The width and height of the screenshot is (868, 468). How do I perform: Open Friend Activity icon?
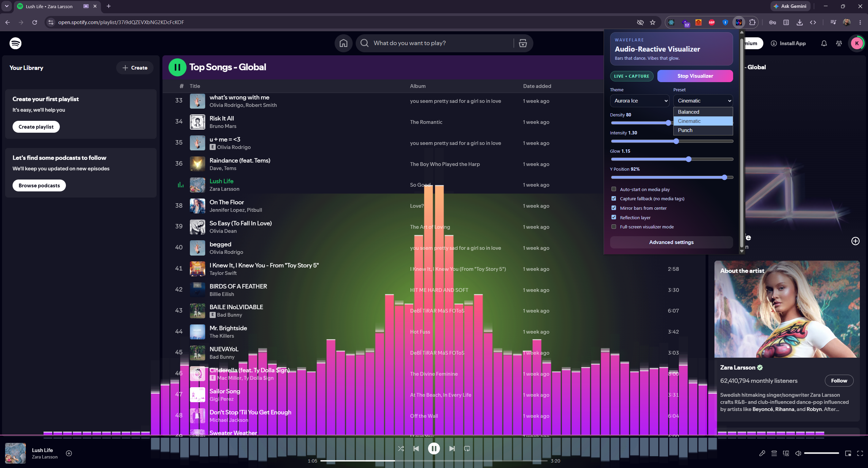(x=839, y=43)
